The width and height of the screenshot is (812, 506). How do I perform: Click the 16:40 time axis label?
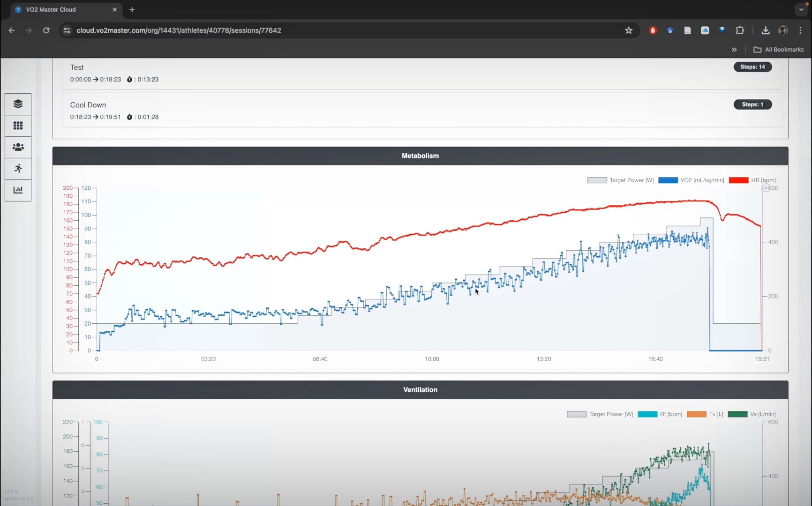[655, 359]
